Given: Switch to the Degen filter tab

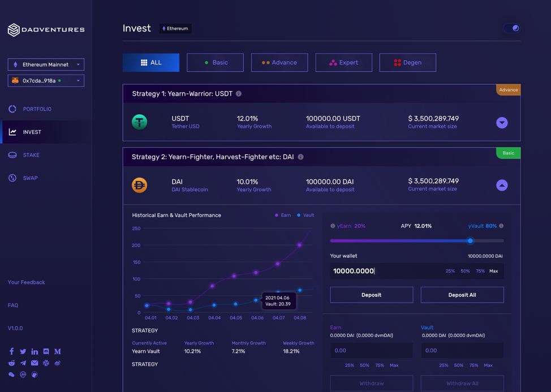Looking at the screenshot, I should coord(408,63).
